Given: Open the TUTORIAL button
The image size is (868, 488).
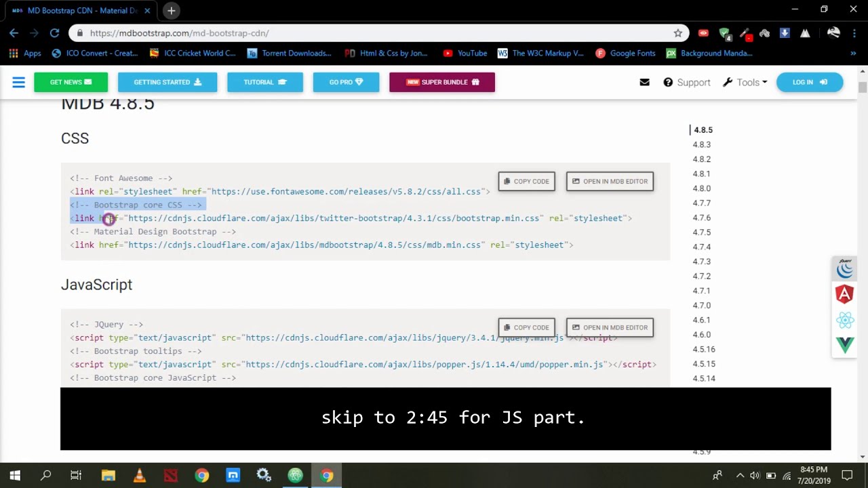Looking at the screenshot, I should pyautogui.click(x=265, y=82).
